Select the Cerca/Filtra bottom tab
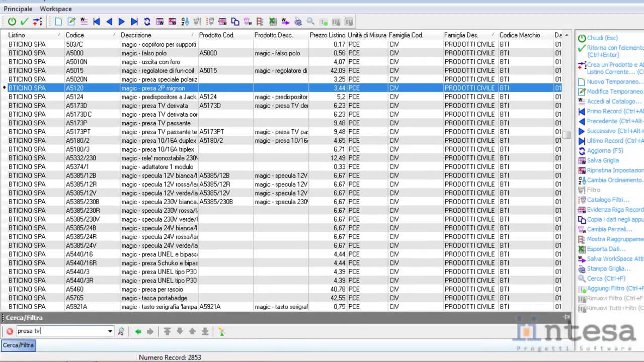 [18, 345]
